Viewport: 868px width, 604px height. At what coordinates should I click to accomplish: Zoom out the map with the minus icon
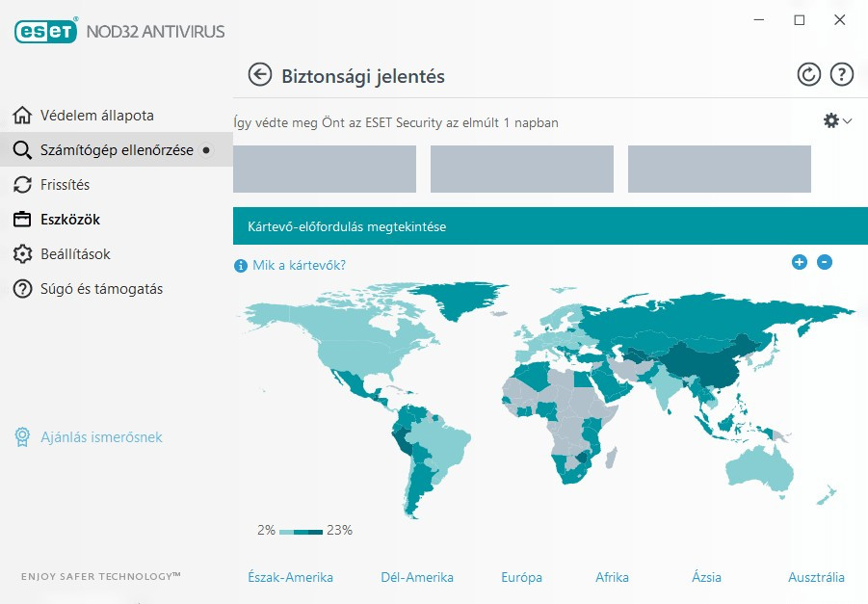pos(825,262)
